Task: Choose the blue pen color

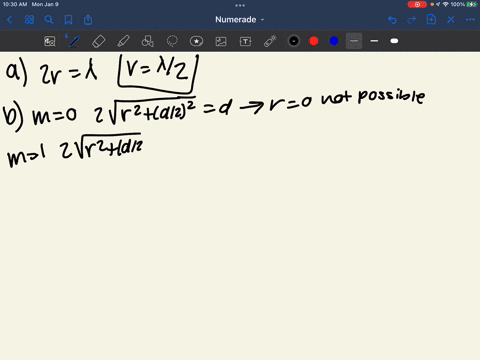Action: 334,41
